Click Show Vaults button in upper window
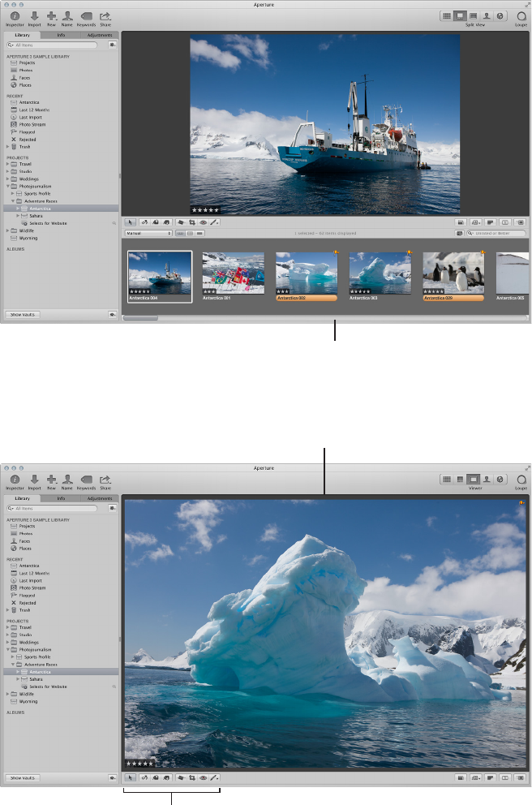Image resolution: width=532 pixels, height=805 pixels. point(23,314)
